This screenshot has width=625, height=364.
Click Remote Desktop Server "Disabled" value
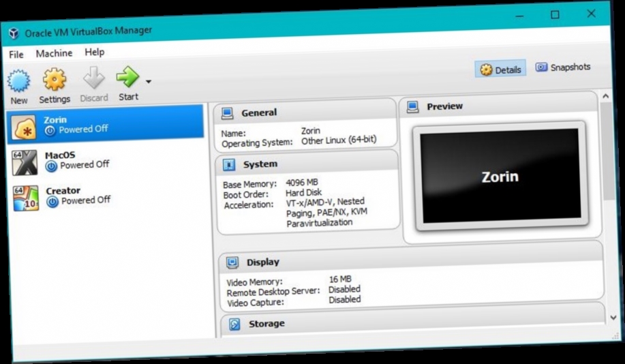pos(344,289)
